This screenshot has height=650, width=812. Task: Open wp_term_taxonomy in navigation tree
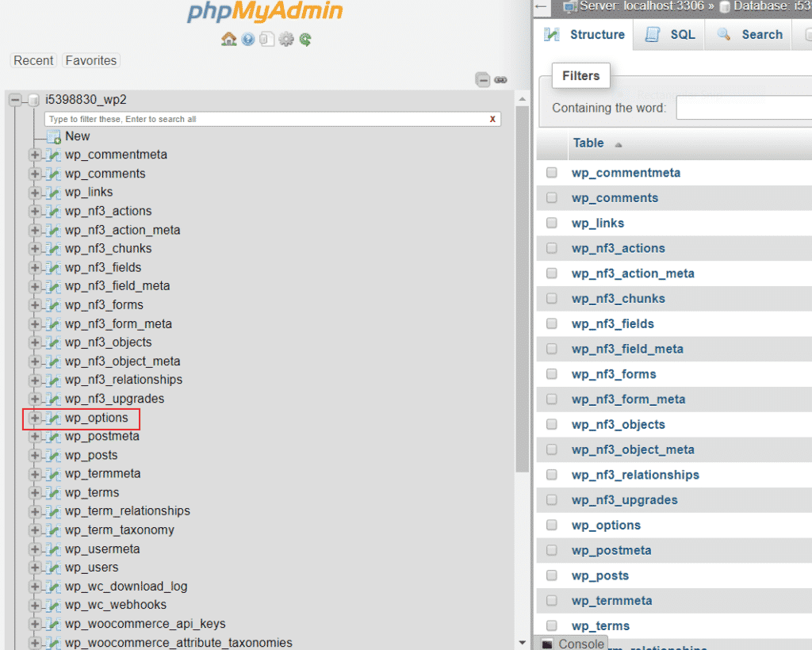(120, 530)
